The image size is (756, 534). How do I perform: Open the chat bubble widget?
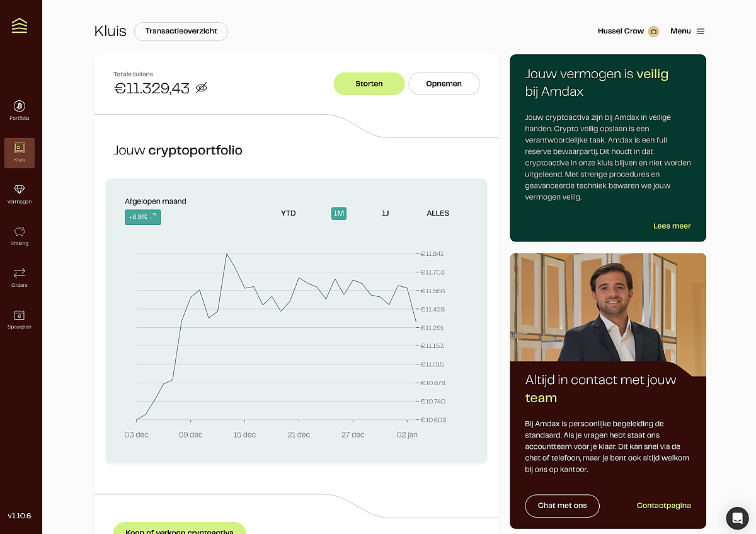pos(737,518)
